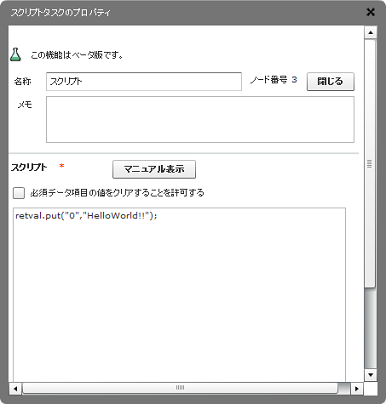Screen dimensions: 386x404
Task: Click the 名称 field label
Action: point(23,81)
